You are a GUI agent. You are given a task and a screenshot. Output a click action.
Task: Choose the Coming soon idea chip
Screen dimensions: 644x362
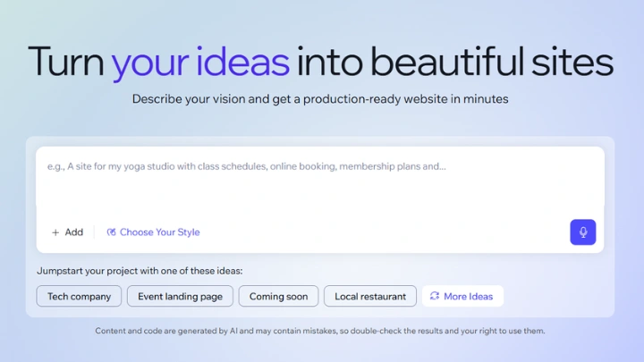pyautogui.click(x=278, y=296)
